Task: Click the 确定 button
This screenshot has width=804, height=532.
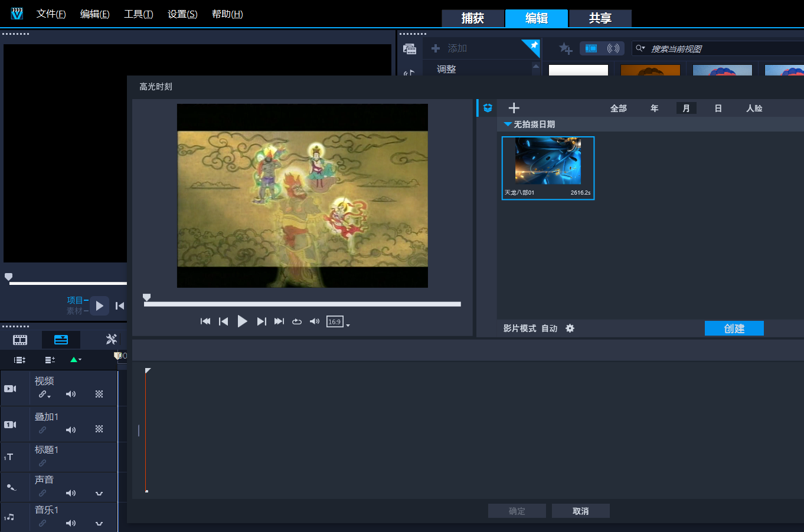Action: click(x=517, y=511)
